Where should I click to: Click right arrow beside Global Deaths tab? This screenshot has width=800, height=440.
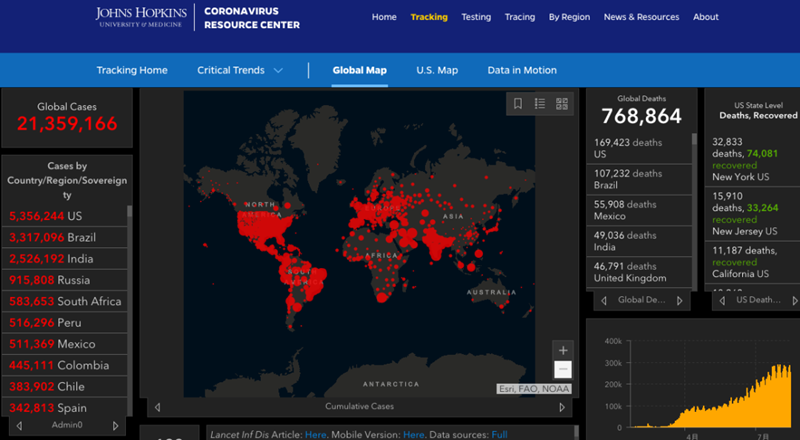point(679,301)
